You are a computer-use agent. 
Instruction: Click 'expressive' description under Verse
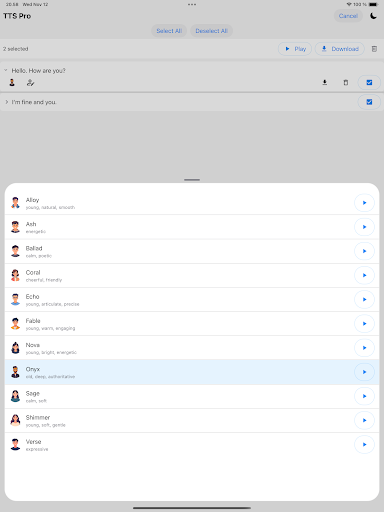coord(37,449)
